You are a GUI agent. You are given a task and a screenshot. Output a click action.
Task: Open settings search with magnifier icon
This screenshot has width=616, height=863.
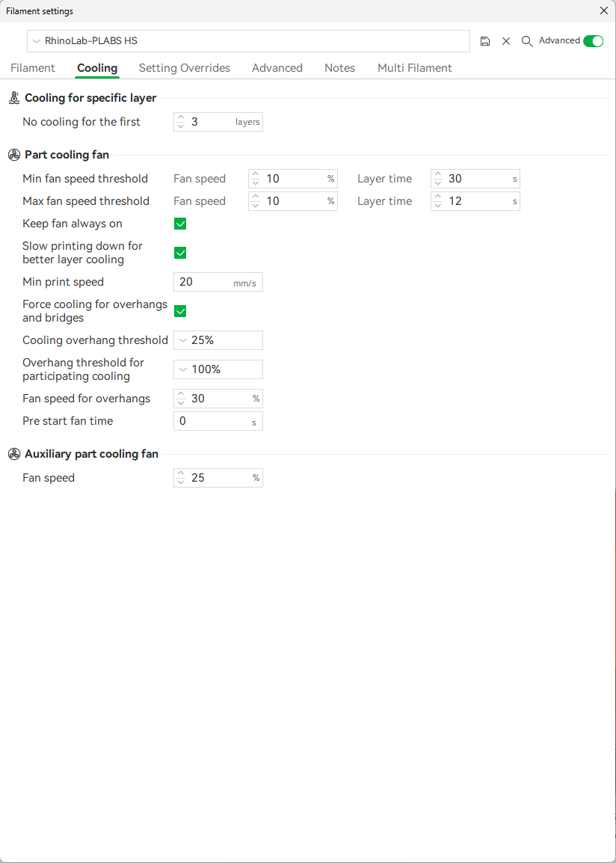tap(527, 41)
